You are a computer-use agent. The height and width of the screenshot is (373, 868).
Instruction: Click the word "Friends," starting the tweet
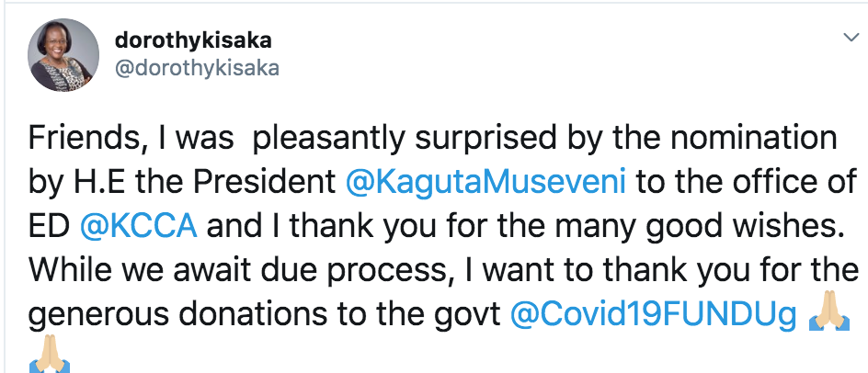tap(81, 139)
